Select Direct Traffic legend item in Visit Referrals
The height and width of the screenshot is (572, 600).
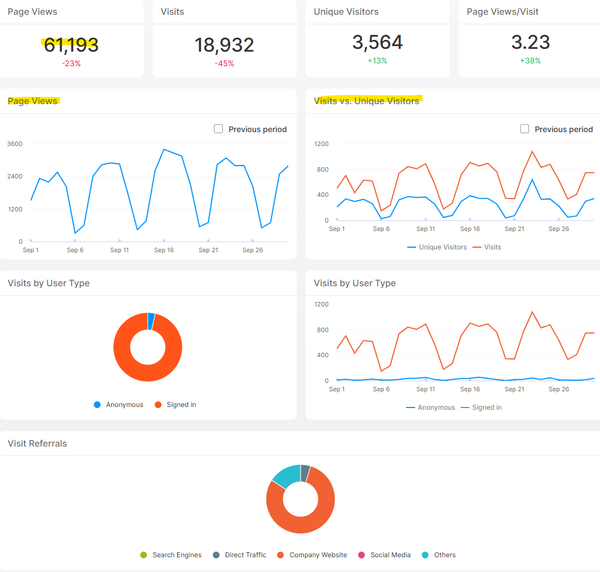pos(238,555)
